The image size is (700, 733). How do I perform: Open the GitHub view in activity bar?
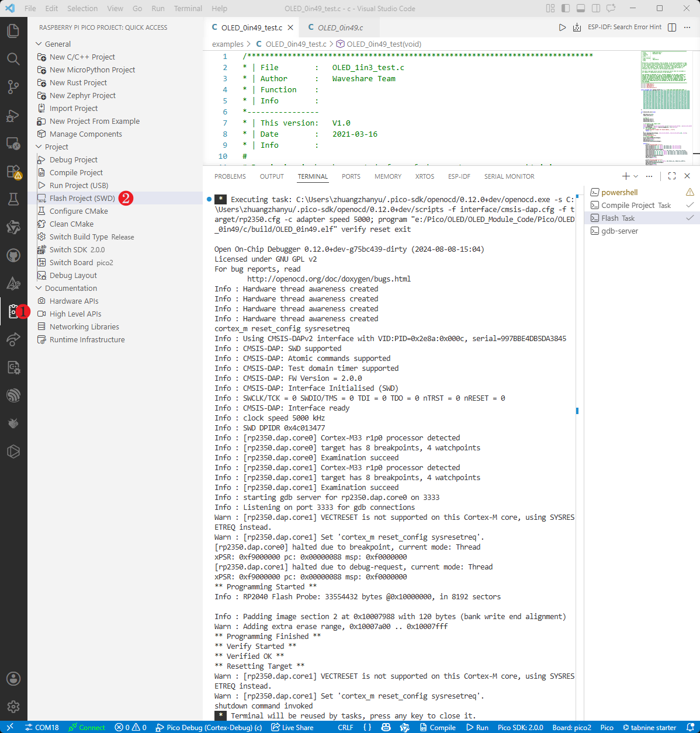(x=13, y=255)
